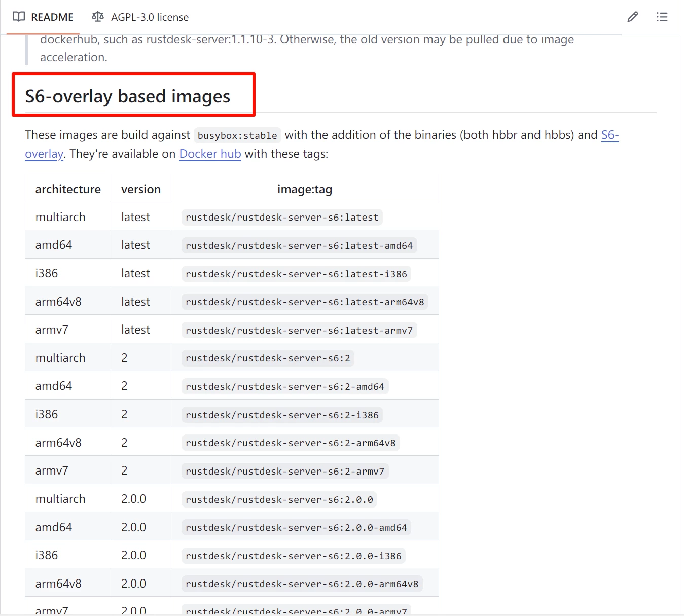Click the busybox:stable inline code
684x616 pixels.
pos(237,136)
